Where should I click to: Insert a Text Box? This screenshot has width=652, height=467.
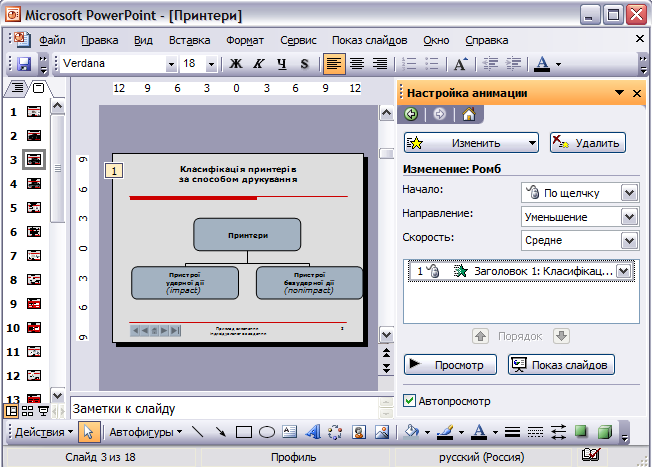tap(289, 432)
